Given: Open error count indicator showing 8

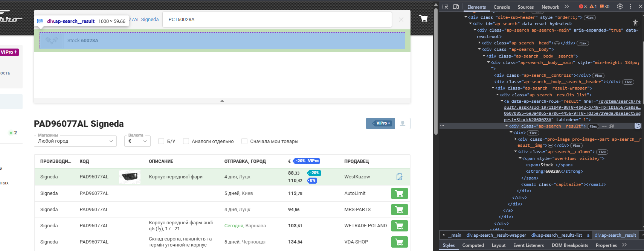Looking at the screenshot, I should point(583,6).
